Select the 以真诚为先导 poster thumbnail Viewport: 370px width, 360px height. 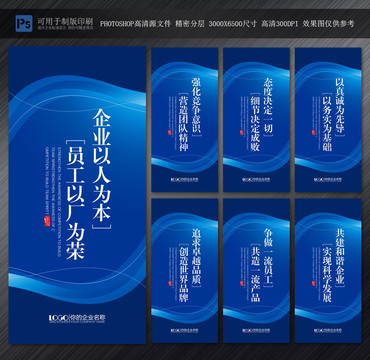328,120
